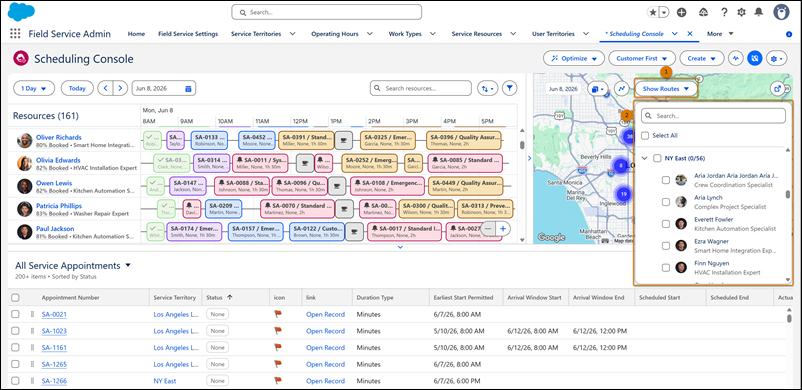Click the Global Actions plus icon
This screenshot has width=802, height=390.
coord(681,12)
